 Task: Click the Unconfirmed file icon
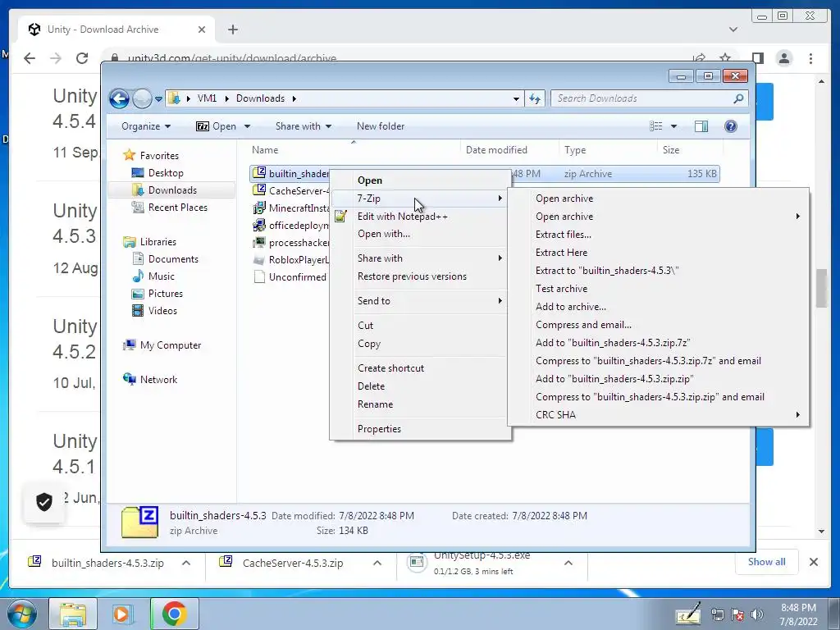259,276
